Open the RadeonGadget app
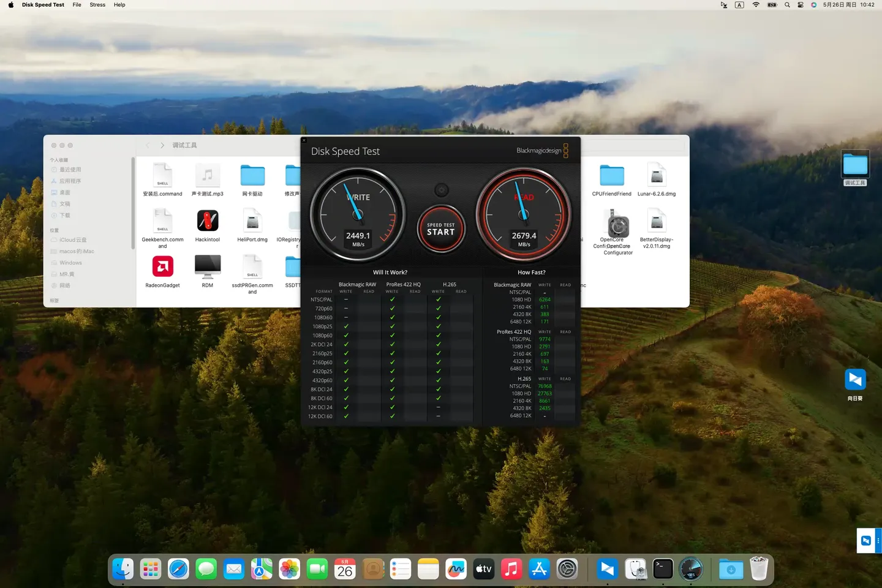The width and height of the screenshot is (882, 588). pyautogui.click(x=162, y=266)
